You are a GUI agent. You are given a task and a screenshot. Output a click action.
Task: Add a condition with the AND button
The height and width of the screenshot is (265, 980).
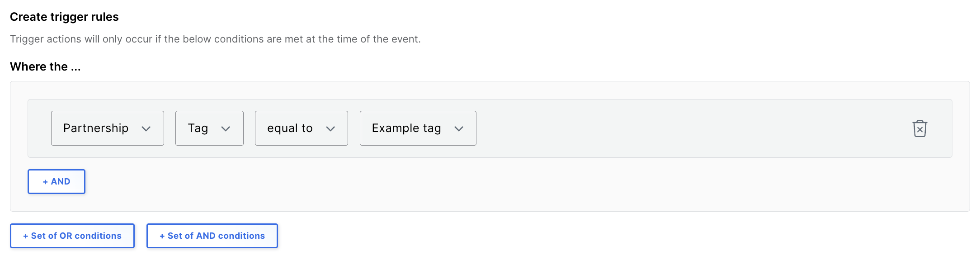tap(57, 181)
